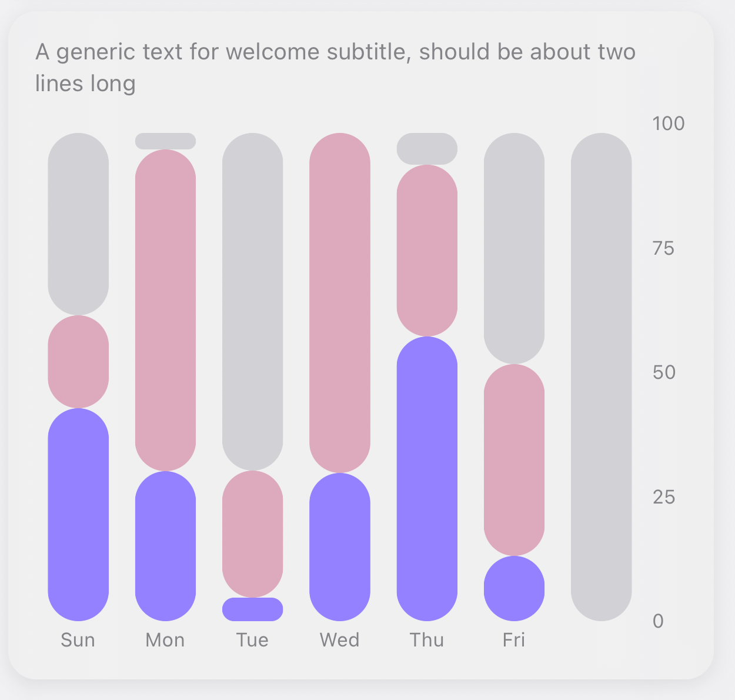
Task: Click the pink segment of Sun bar
Action: tap(78, 361)
